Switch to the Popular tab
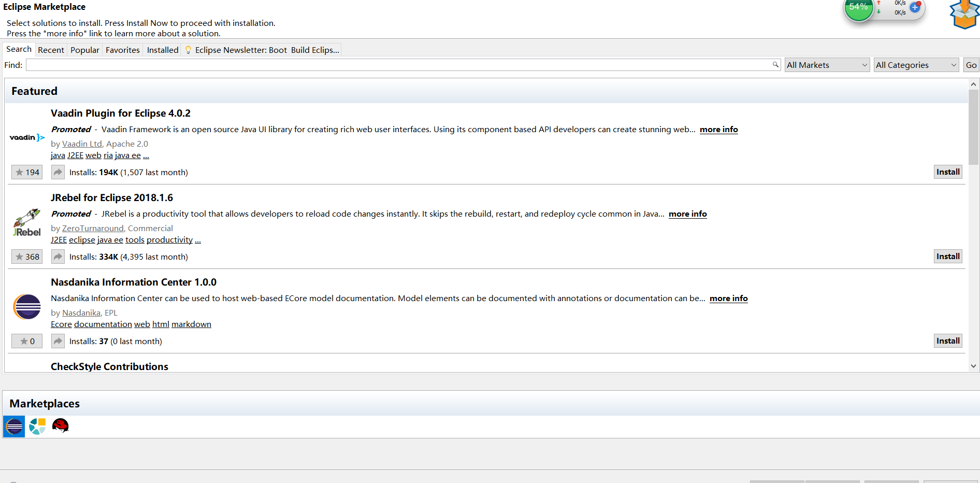This screenshot has height=483, width=980. (85, 50)
